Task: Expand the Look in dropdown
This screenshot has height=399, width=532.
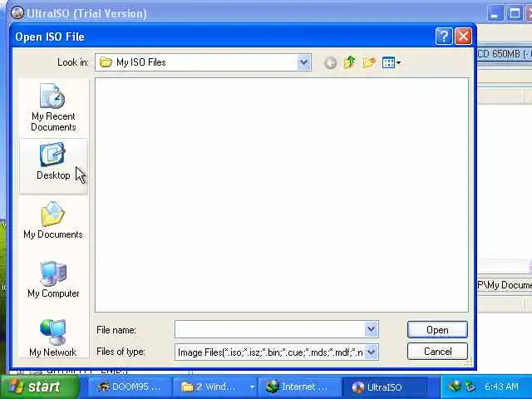Action: (303, 62)
